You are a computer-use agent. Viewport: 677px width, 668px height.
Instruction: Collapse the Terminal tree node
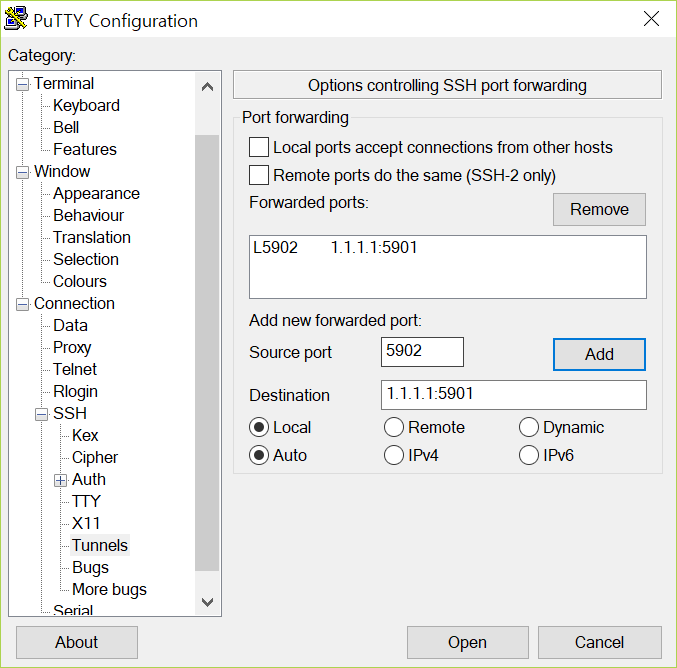tap(22, 84)
